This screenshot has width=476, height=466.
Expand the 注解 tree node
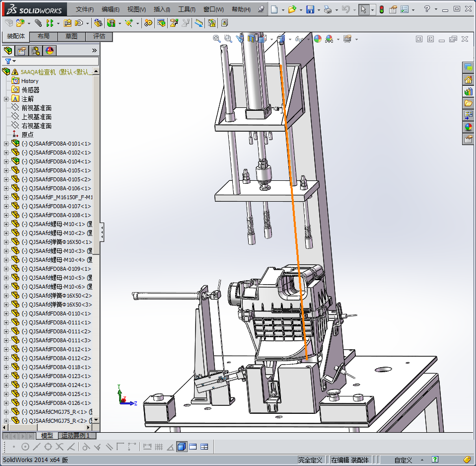pos(6,99)
